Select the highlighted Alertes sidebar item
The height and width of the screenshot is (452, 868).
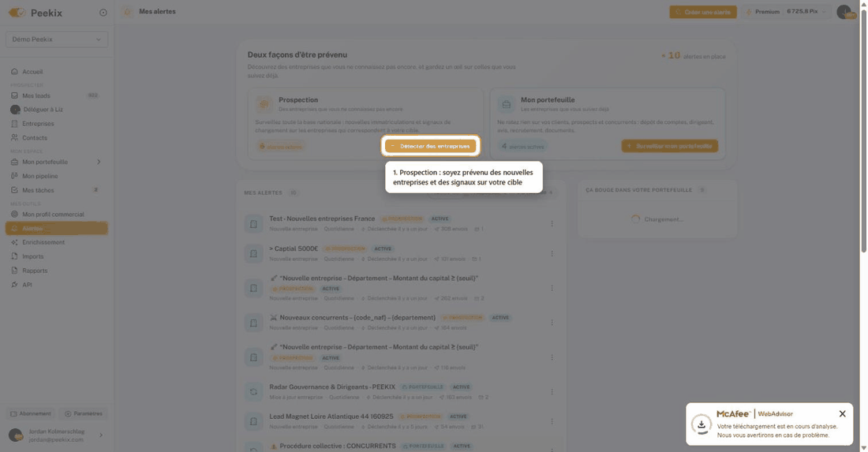click(x=57, y=228)
